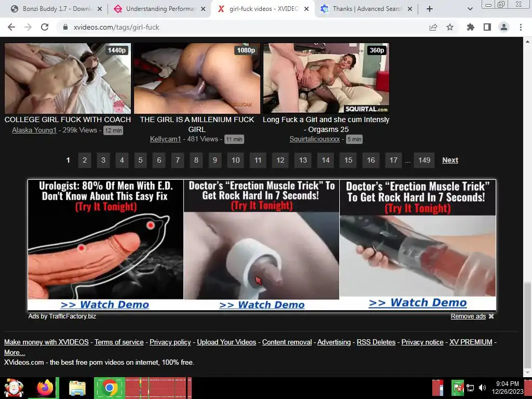Close the Thanks Advanced Search tab
Image resolution: width=532 pixels, height=399 pixels.
(410, 9)
